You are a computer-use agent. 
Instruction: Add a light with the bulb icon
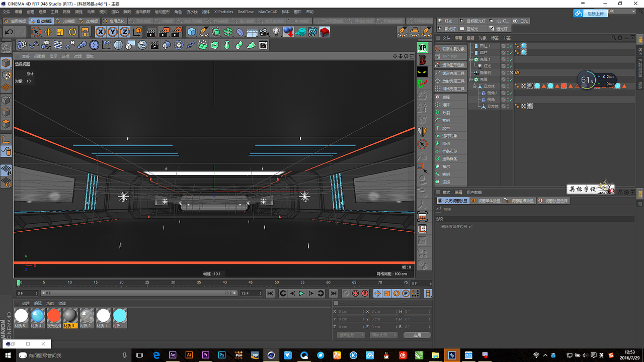276,32
